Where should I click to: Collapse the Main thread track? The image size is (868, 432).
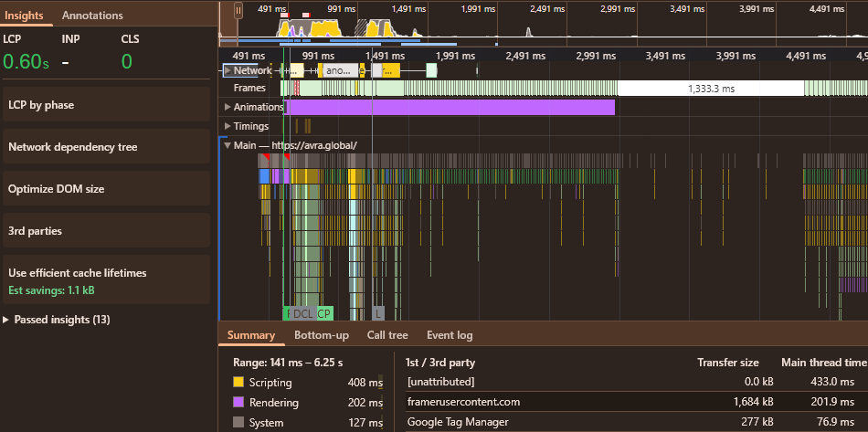228,144
